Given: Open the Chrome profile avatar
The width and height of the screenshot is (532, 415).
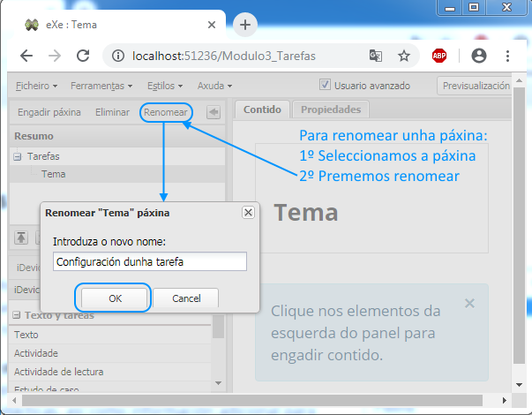Looking at the screenshot, I should coord(479,56).
